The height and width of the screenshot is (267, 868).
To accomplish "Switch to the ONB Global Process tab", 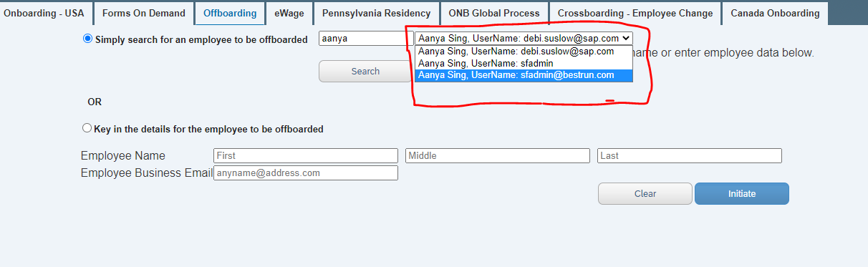I will coord(495,13).
